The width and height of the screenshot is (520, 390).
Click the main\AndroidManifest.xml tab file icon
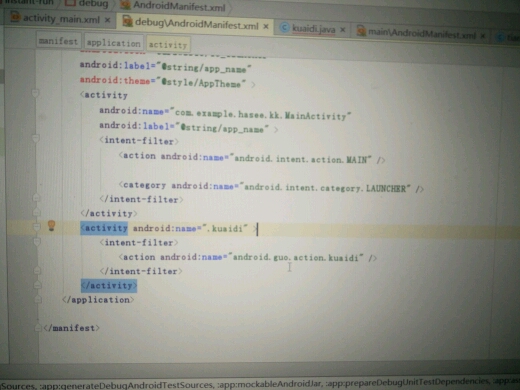point(361,31)
